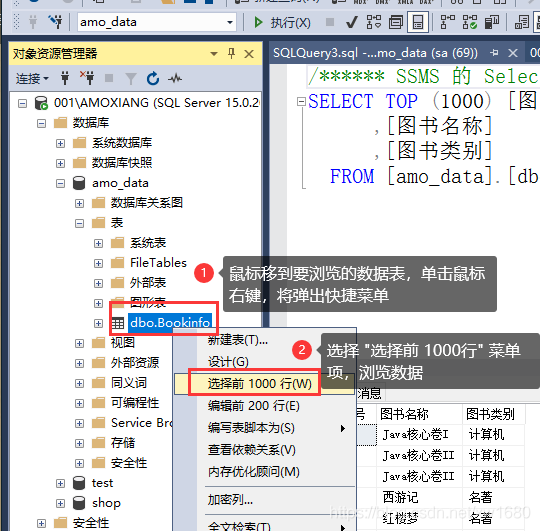Open the Activity Monitor pulse icon
This screenshot has width=540, height=531.
click(175, 79)
